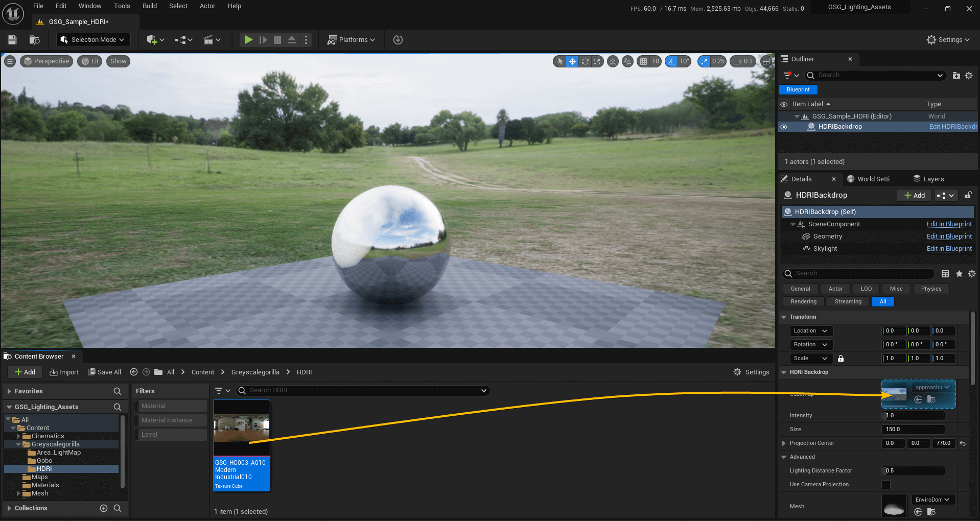Open the EnviroDome mesh asset dropdown

(x=933, y=500)
